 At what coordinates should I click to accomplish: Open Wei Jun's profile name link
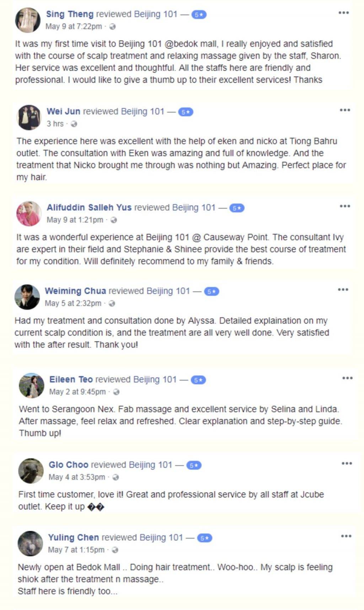[x=63, y=111]
